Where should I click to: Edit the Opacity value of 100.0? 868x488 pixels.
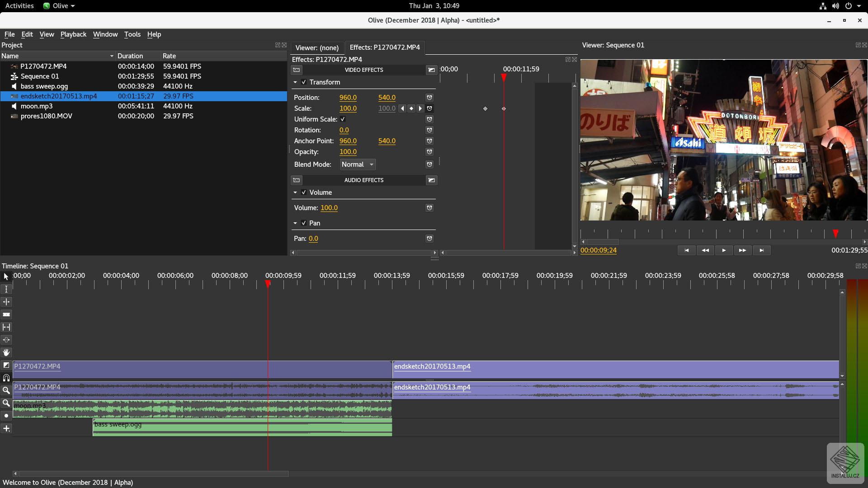348,152
